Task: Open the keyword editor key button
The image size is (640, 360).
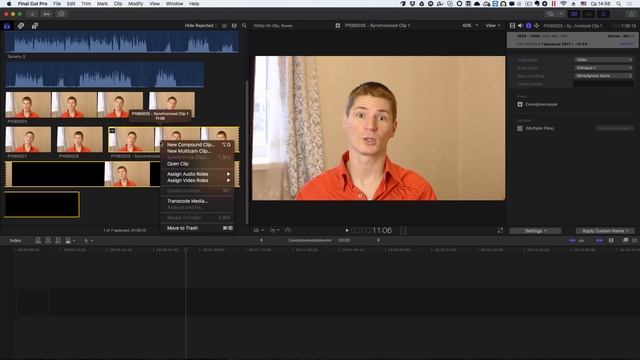Action: (47, 14)
